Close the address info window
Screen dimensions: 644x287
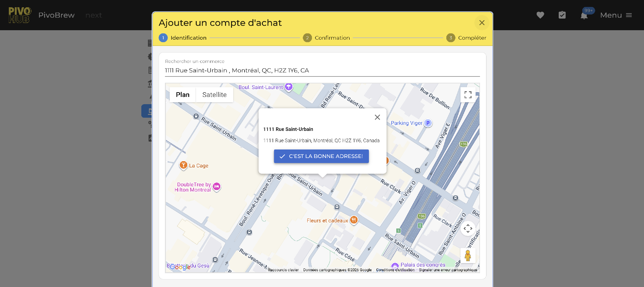point(377,117)
